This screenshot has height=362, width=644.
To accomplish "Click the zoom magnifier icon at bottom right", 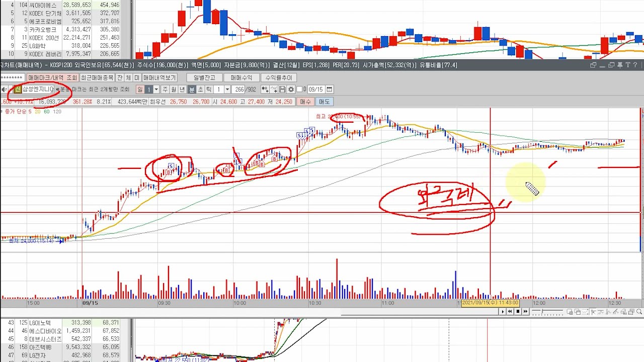I will coord(639,312).
